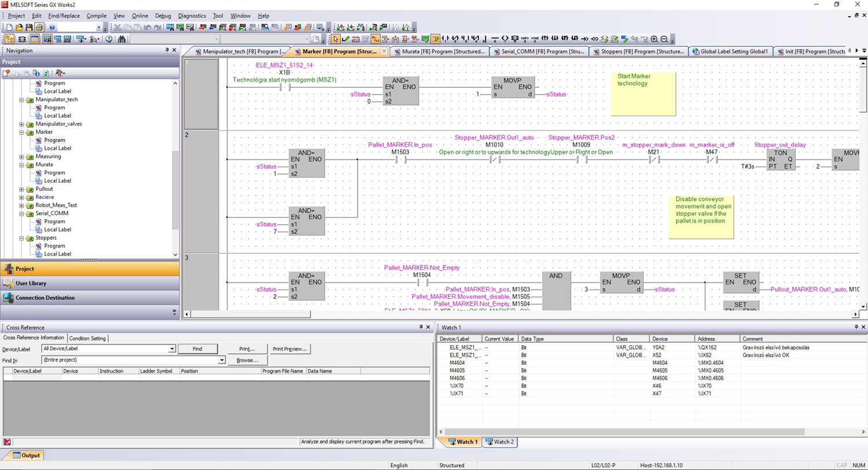Click the Zoom Out magnifier icon

(664, 39)
